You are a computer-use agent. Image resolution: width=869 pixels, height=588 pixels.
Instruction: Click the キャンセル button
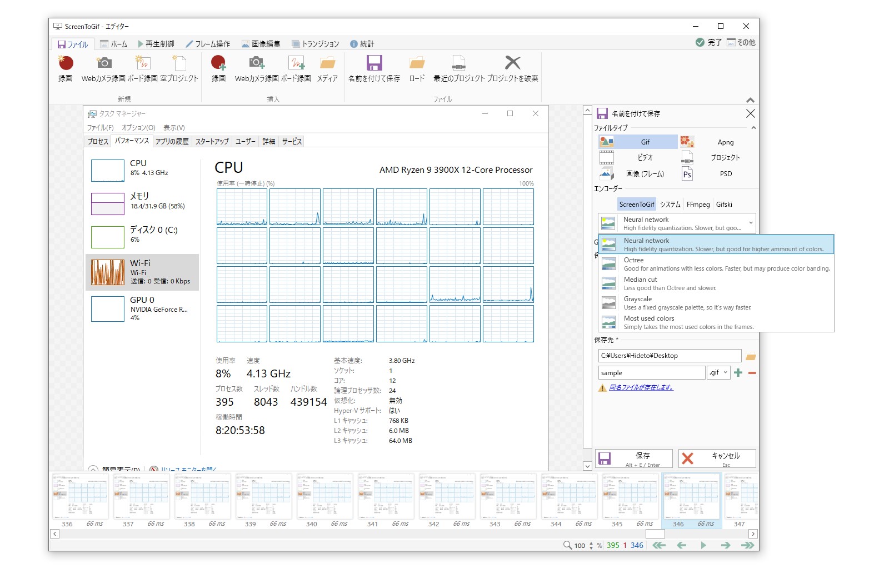click(717, 459)
